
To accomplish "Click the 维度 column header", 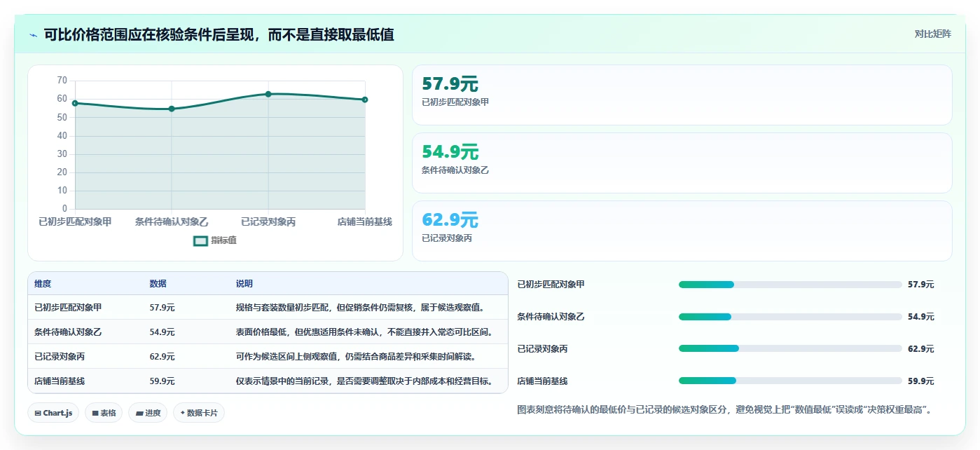I will pos(43,284).
